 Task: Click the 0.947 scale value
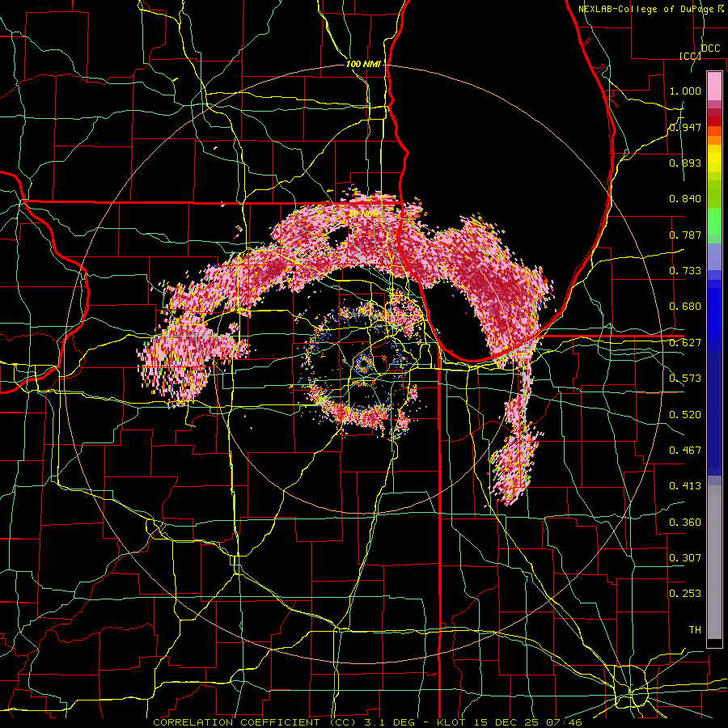pos(685,127)
